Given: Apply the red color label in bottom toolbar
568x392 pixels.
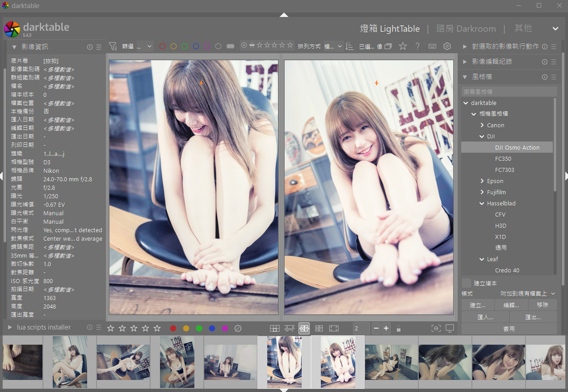Looking at the screenshot, I should click(x=173, y=328).
